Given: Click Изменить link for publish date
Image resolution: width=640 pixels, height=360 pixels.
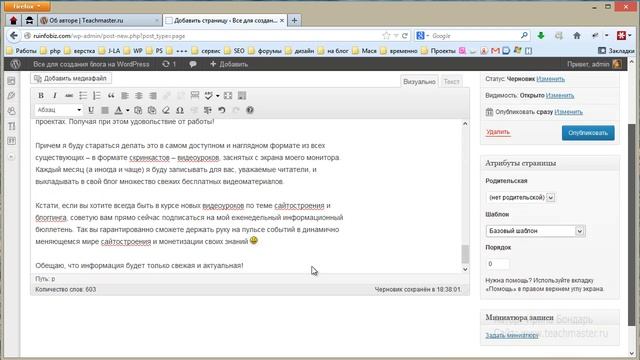Looking at the screenshot, I should (568, 111).
